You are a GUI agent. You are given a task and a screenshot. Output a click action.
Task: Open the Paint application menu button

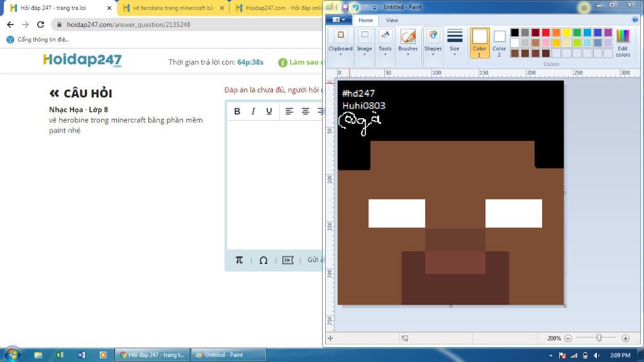click(338, 19)
